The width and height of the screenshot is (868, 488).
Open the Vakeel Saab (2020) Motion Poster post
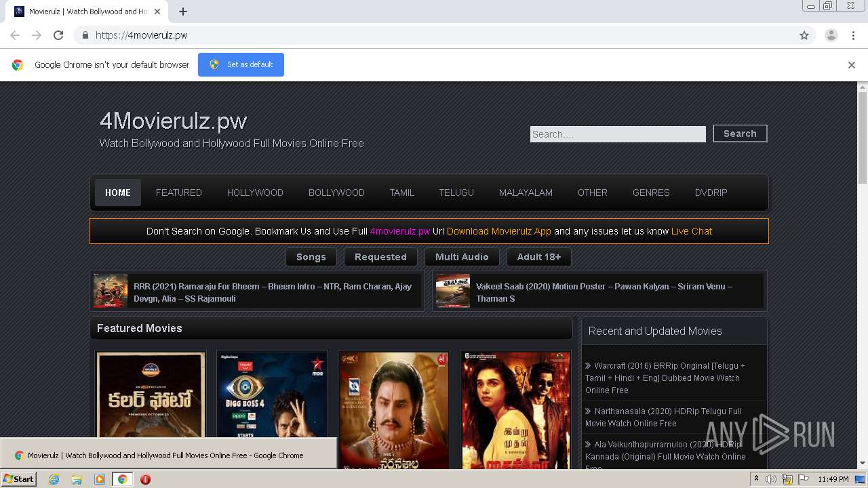(604, 292)
